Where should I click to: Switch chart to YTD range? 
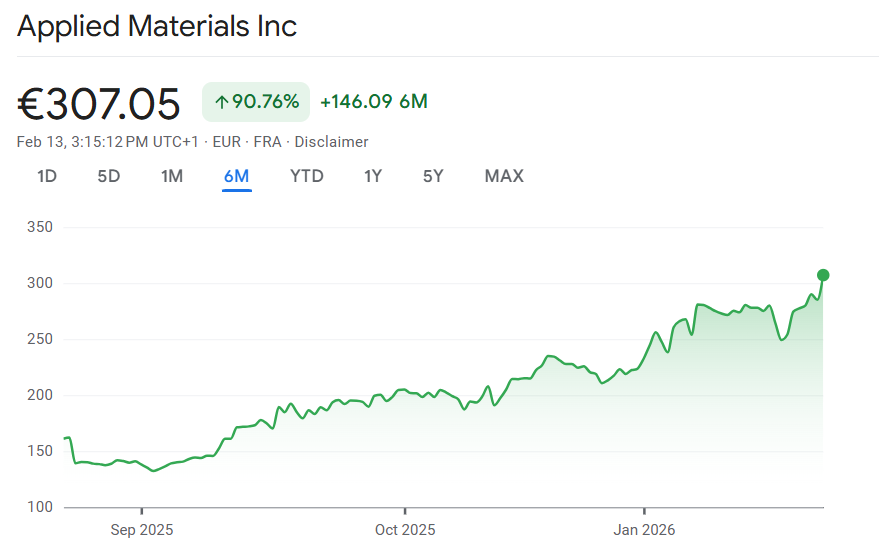pos(307,177)
